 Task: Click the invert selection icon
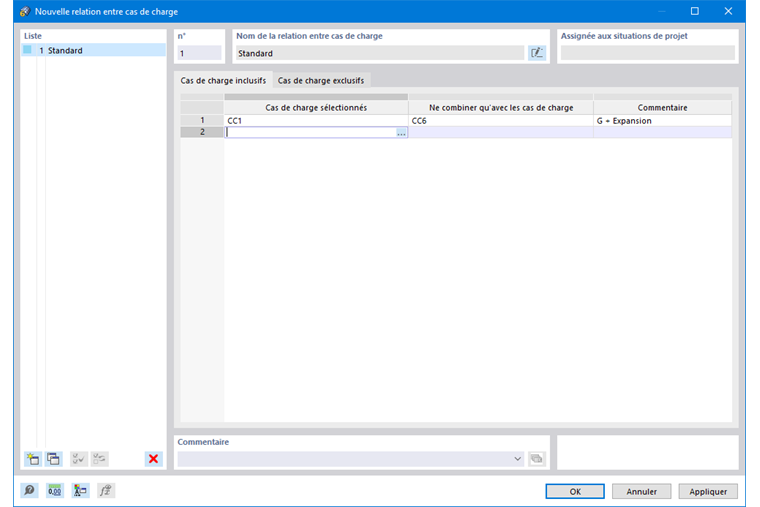pos(99,459)
